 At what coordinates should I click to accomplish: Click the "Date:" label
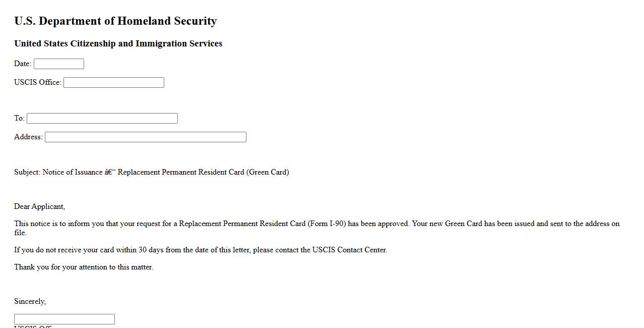(x=23, y=64)
